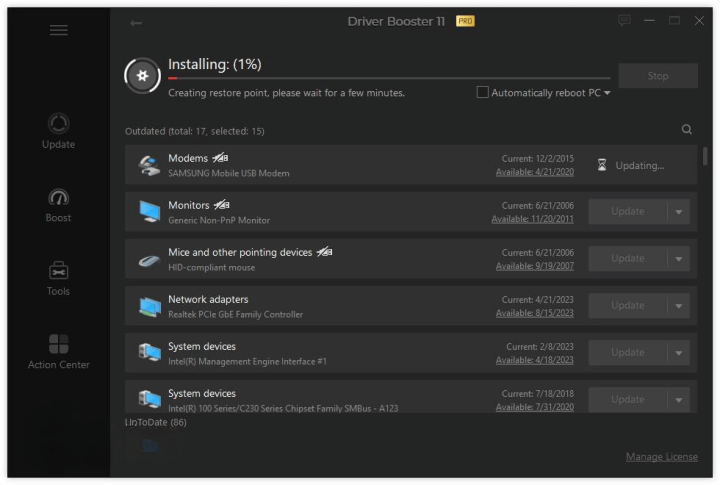Open Available: 4/21/2020 link for Modems
Screen dimensions: 720x485
point(534,172)
